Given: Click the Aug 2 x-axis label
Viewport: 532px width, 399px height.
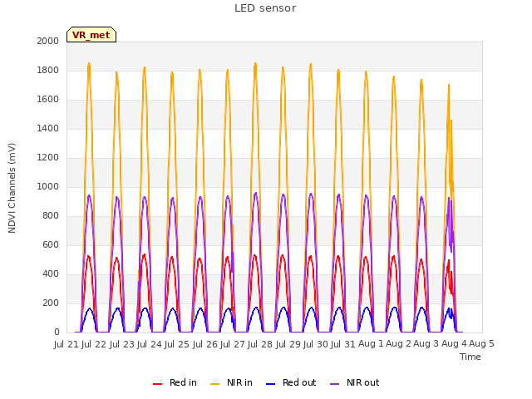Looking at the screenshot, I should click(x=399, y=344).
